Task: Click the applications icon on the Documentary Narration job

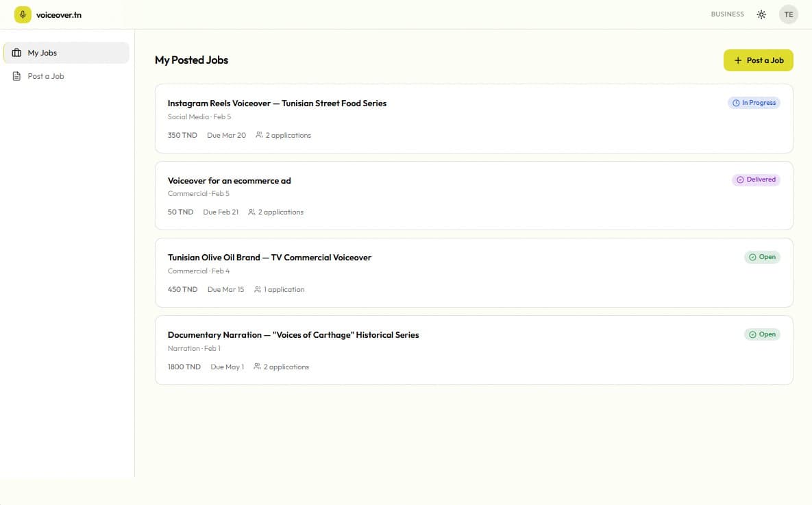Action: coord(256,366)
